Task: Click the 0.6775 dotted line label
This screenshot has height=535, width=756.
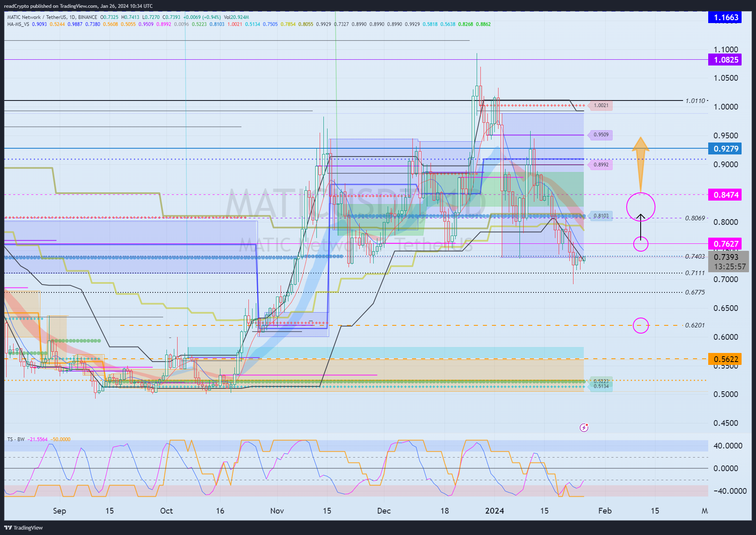Action: pos(695,292)
